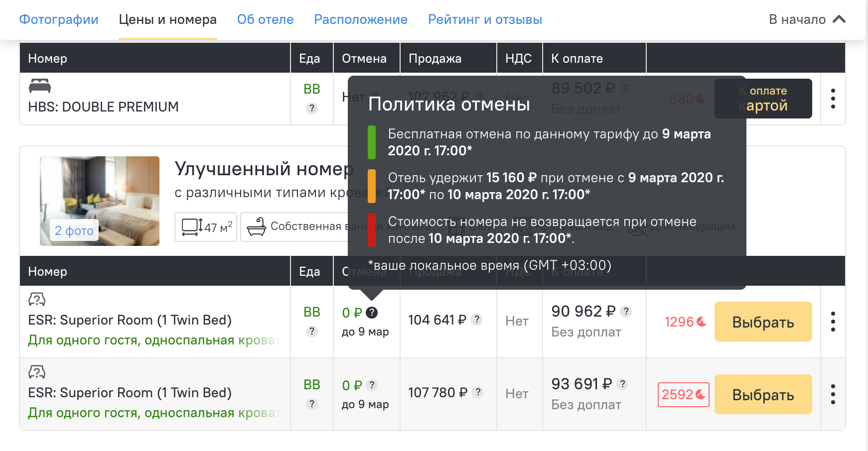Open three-dot menu for HBS: DOUBLE PREMIUM row
This screenshot has width=868, height=451.
tap(833, 99)
